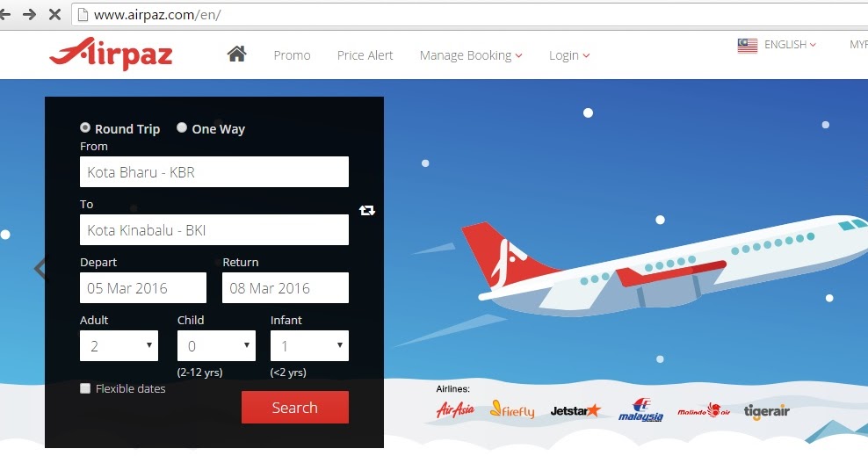Open the Promo page
The height and width of the screenshot is (456, 868).
(x=292, y=55)
